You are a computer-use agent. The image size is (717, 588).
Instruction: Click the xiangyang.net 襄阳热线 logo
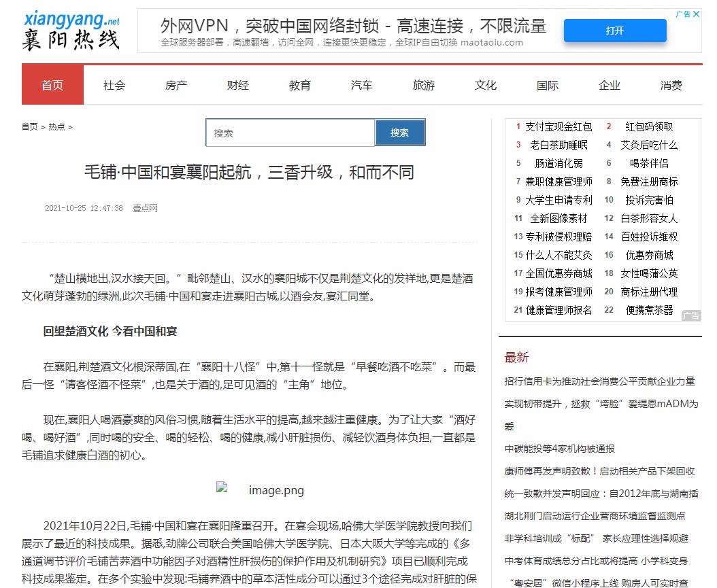(71, 31)
